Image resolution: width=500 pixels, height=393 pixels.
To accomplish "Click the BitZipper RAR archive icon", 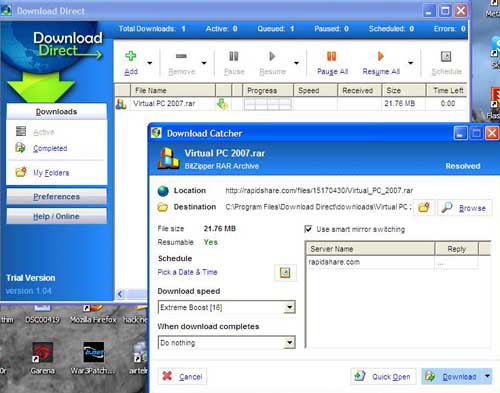I will coord(168,158).
